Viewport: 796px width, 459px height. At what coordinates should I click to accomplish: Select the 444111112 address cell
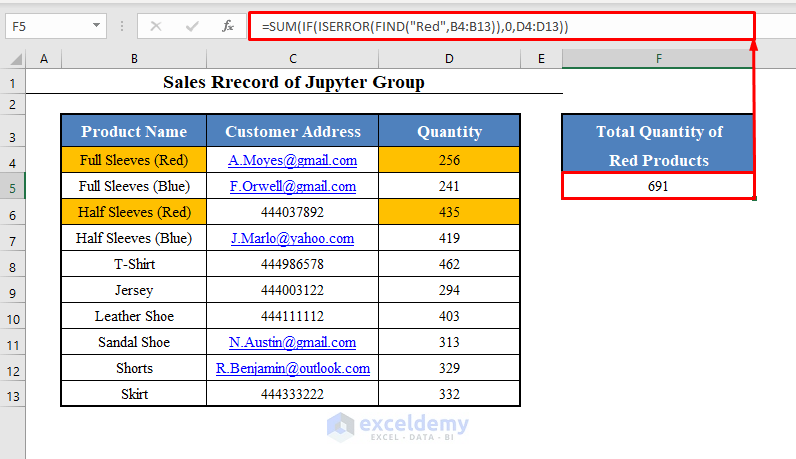pos(293,316)
